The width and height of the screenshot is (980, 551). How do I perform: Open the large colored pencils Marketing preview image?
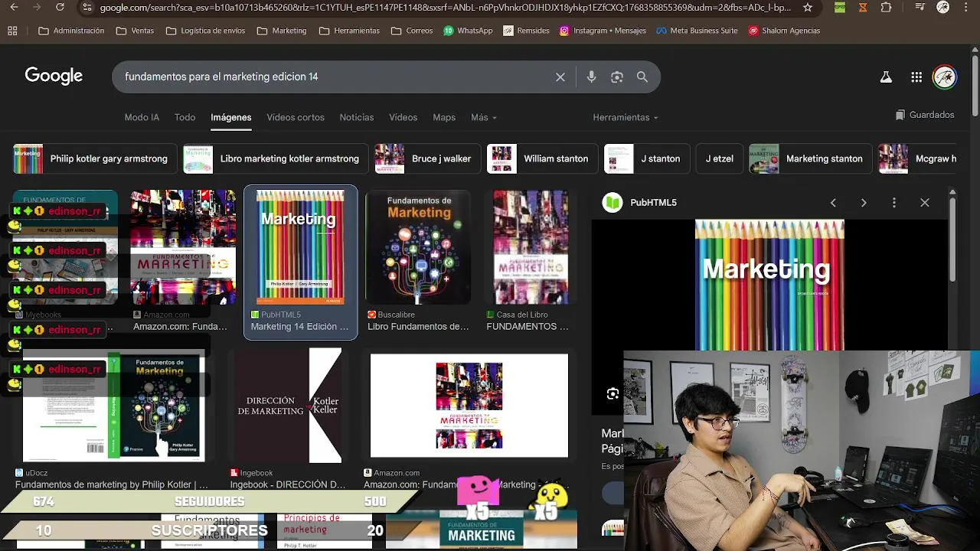coord(769,285)
